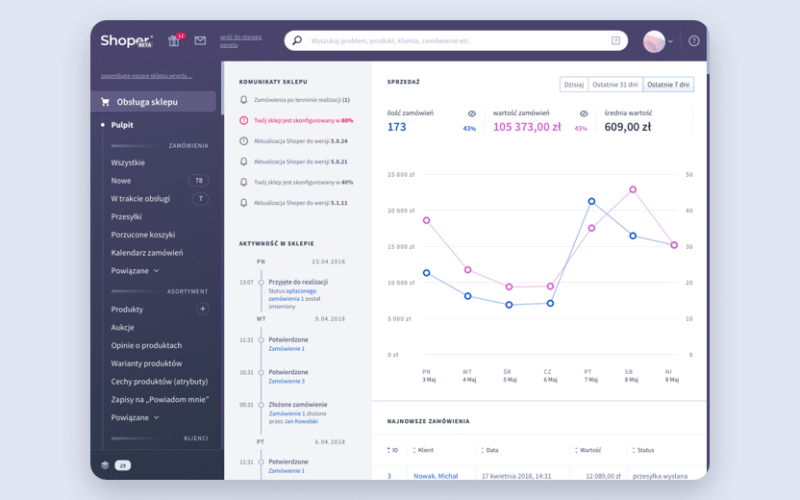Screen dimensions: 800x500
Task: Click the red alert icon for 60% configured message
Action: point(244,120)
